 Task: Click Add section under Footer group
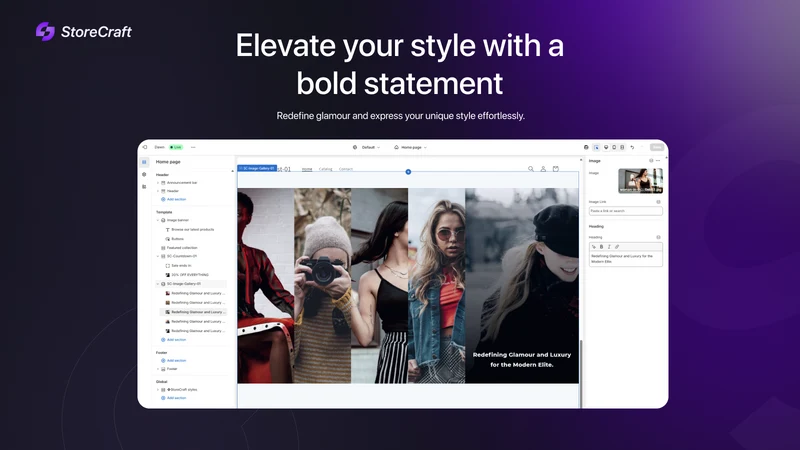pos(173,361)
